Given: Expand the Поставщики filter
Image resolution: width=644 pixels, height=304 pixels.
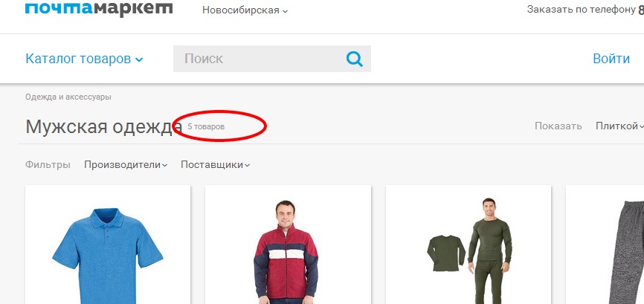Looking at the screenshot, I should click(215, 165).
